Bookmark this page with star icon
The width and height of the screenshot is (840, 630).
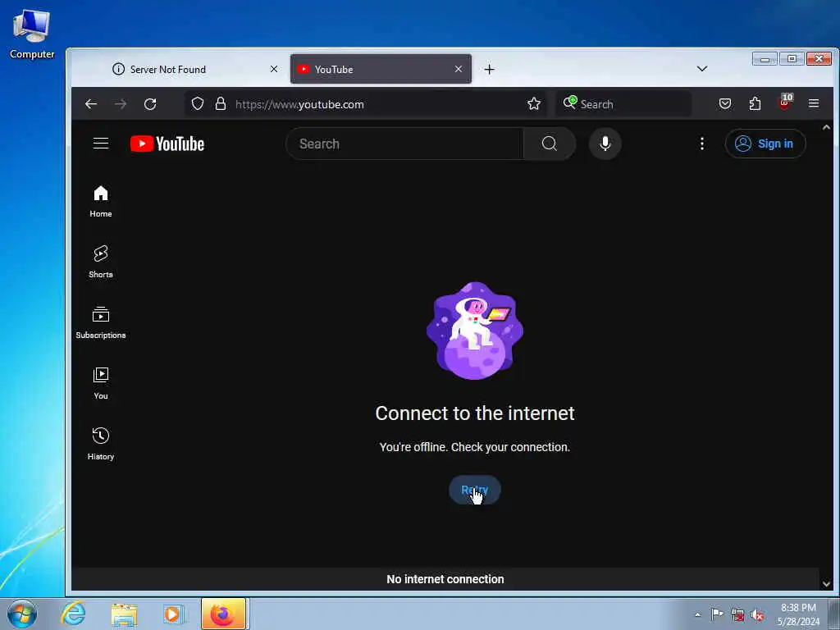point(533,104)
